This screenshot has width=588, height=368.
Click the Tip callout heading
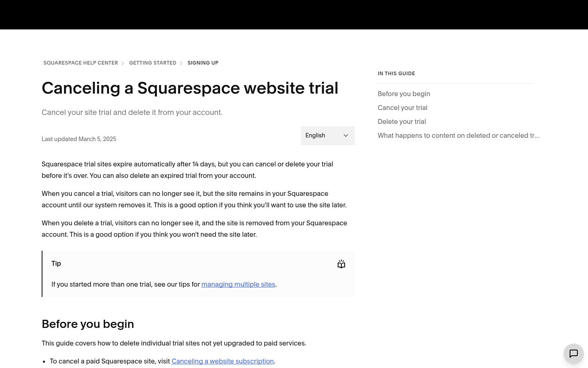click(x=56, y=263)
